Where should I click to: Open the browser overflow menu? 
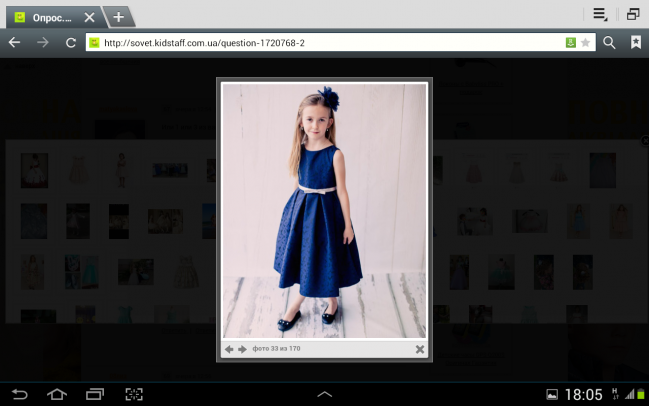tap(600, 14)
